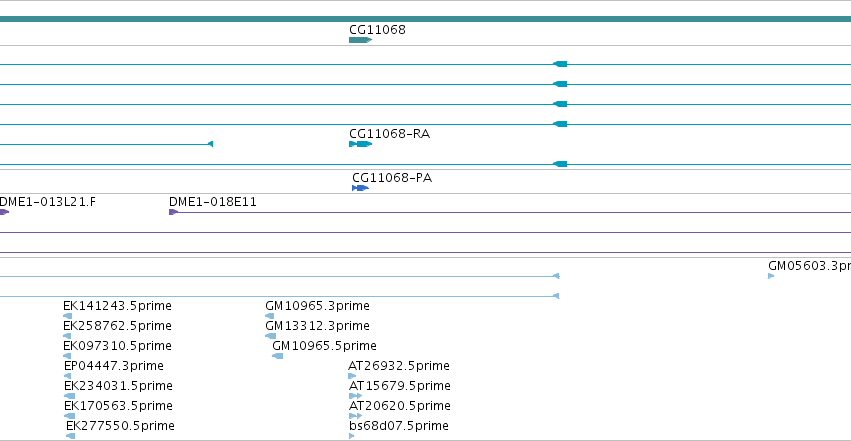This screenshot has width=851, height=441.
Task: Click the bs68d07.5prime arrow glyph
Action: 352,436
